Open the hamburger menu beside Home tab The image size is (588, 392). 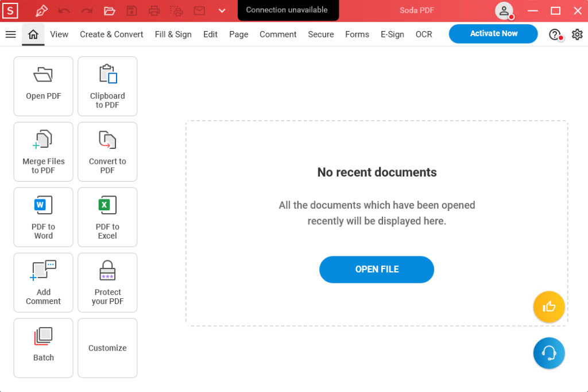tap(11, 34)
